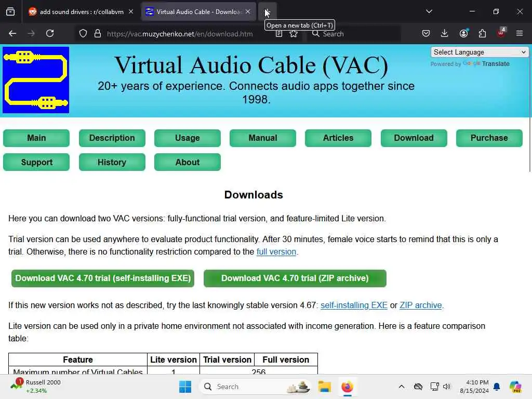Open the Usage page button
Viewport: 532px width, 399px height.
(187, 138)
